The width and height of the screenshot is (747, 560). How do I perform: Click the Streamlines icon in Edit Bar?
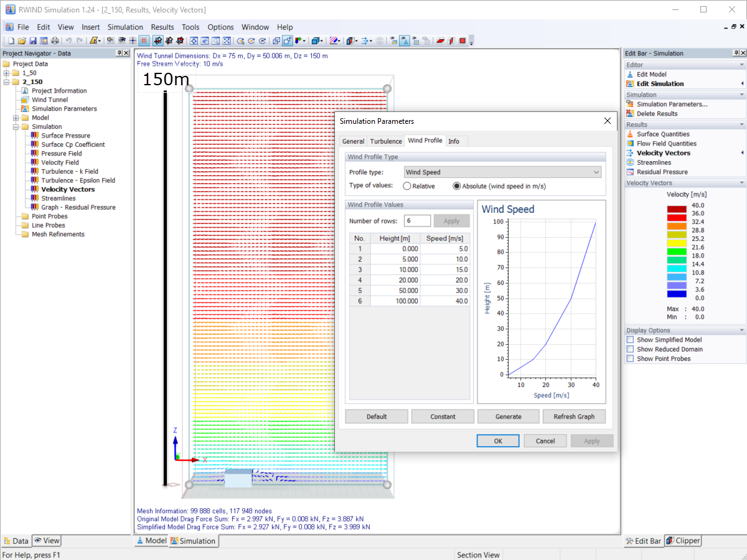coord(631,162)
